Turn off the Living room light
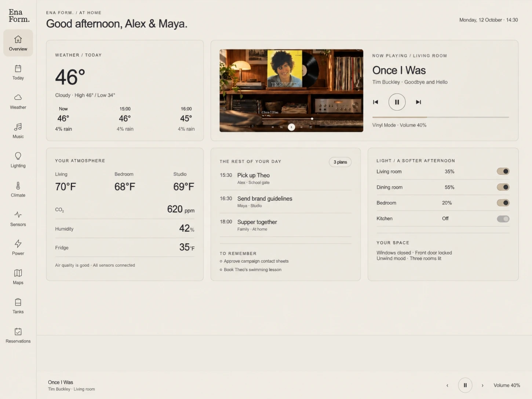 [x=503, y=171]
